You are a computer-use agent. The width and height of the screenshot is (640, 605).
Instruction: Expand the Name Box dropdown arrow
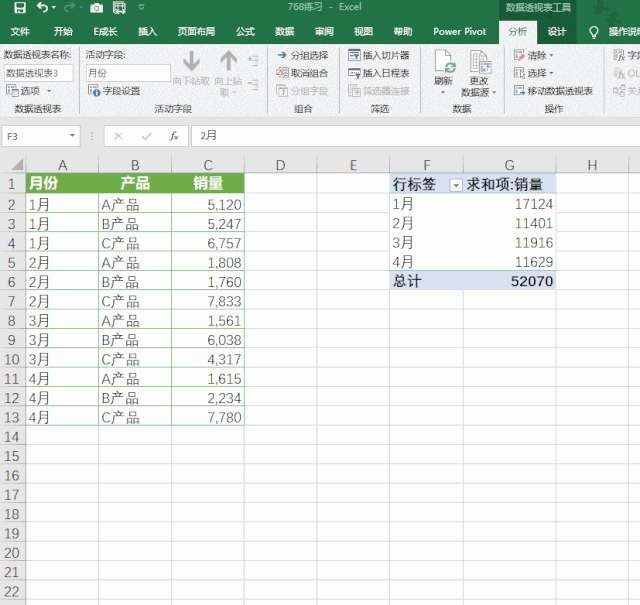click(73, 136)
